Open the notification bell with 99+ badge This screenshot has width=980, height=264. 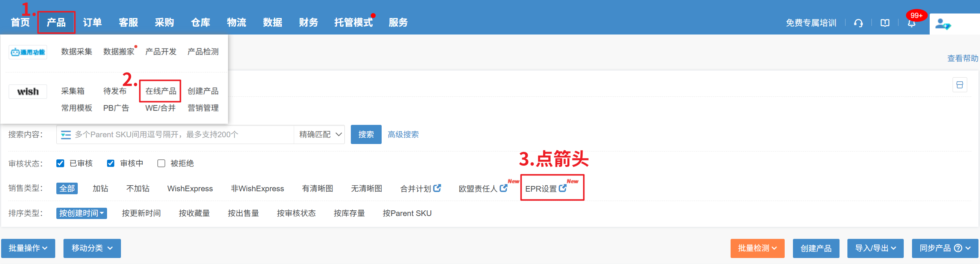click(x=912, y=23)
